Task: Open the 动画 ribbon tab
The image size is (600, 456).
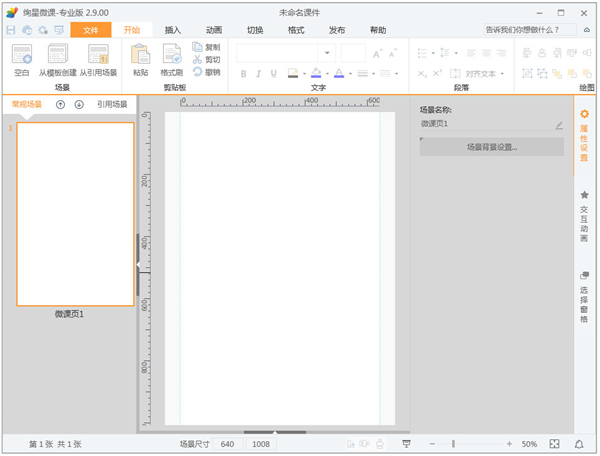Action: [214, 30]
